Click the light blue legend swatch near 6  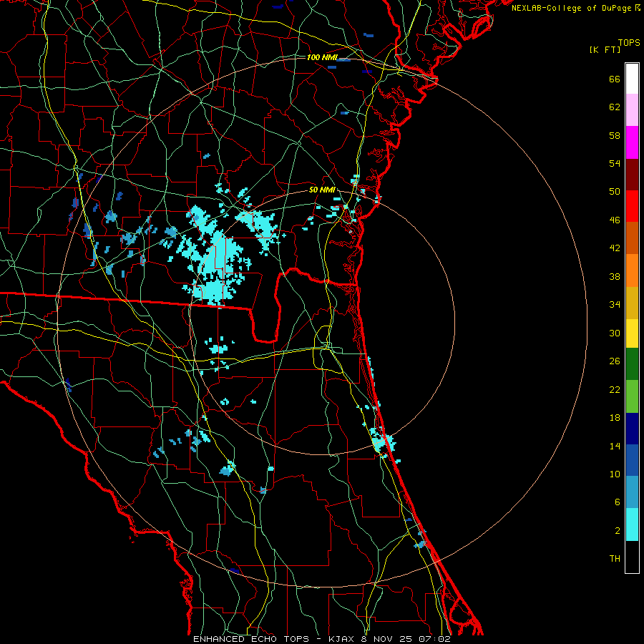[632, 492]
